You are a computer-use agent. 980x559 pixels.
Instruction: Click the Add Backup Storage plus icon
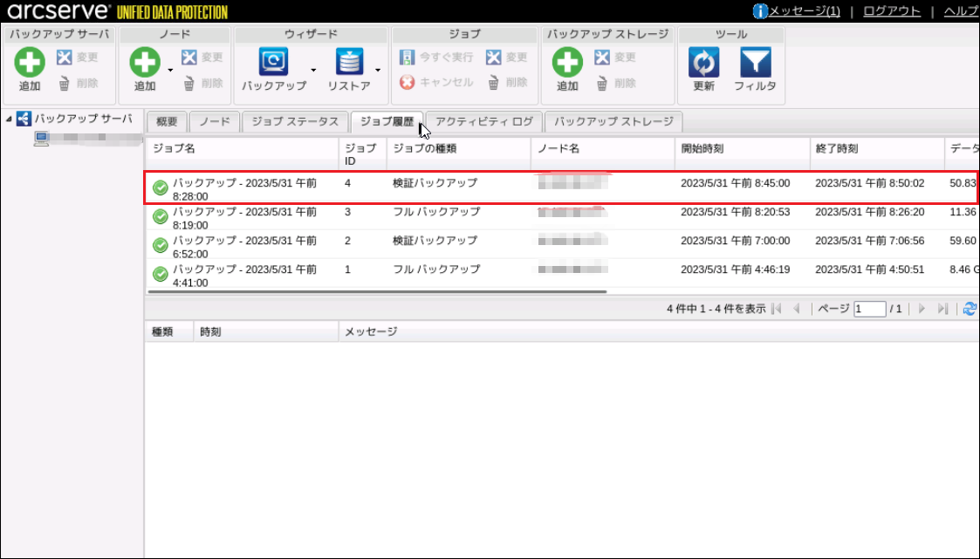[567, 63]
